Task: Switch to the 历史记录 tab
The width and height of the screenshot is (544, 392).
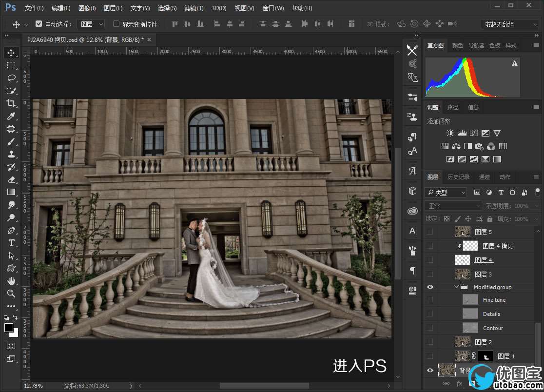Action: pos(458,177)
